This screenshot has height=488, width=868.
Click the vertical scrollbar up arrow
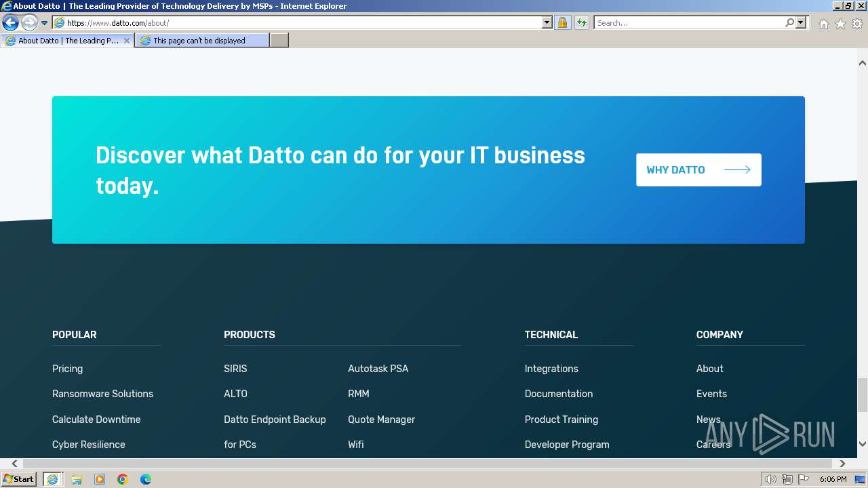coord(862,63)
